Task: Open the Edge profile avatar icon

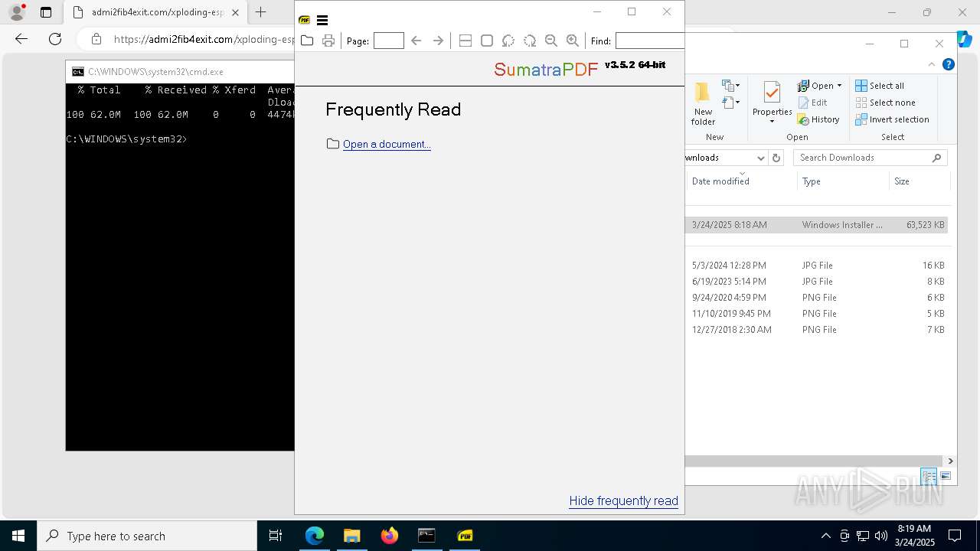Action: tap(17, 12)
